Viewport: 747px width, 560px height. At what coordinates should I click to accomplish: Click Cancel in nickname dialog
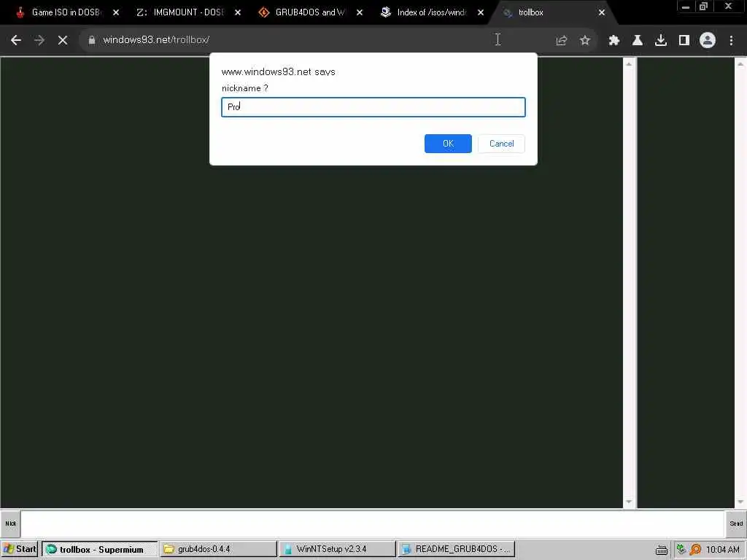501,144
